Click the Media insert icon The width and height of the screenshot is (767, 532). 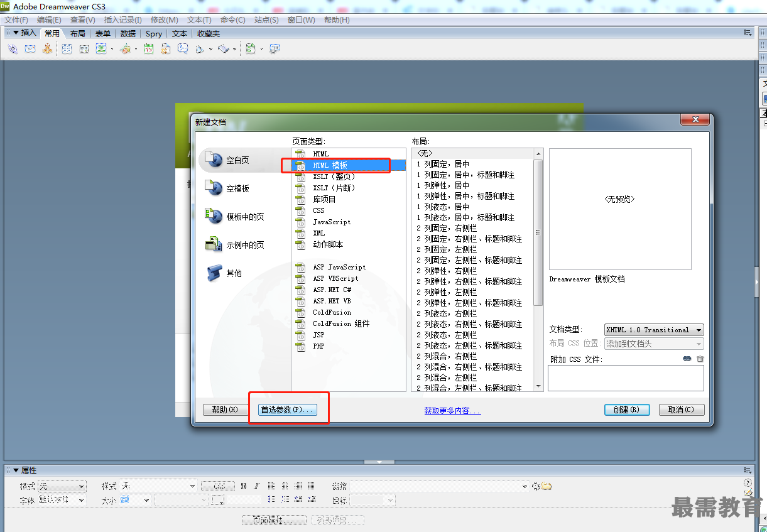125,49
